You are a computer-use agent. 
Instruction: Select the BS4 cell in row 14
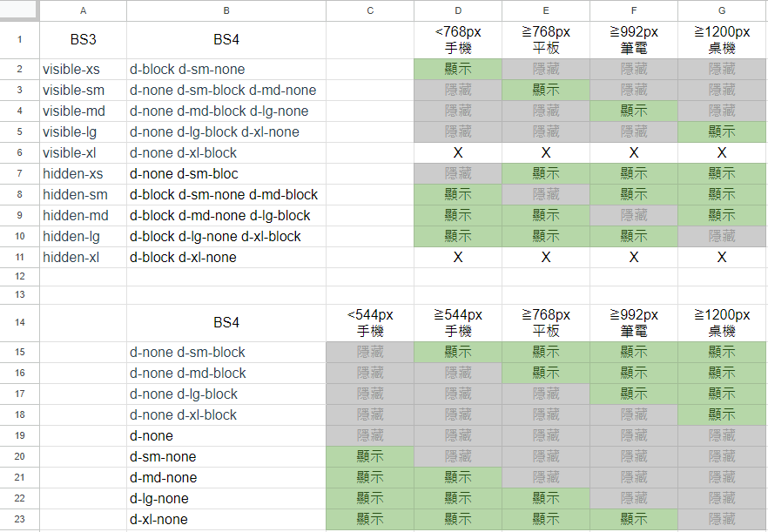tap(226, 322)
